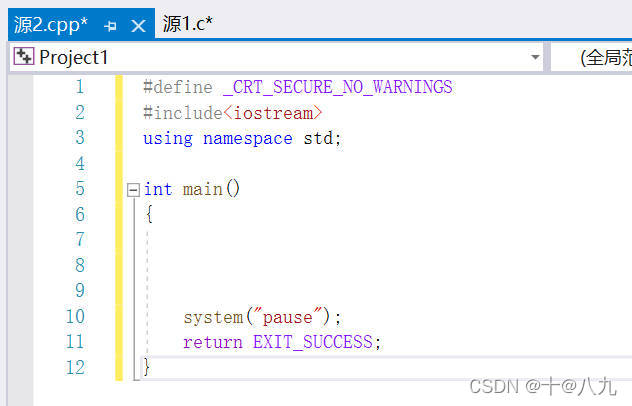Viewport: 632px width, 406px height.
Task: Click line number 8
Action: pyautogui.click(x=80, y=265)
